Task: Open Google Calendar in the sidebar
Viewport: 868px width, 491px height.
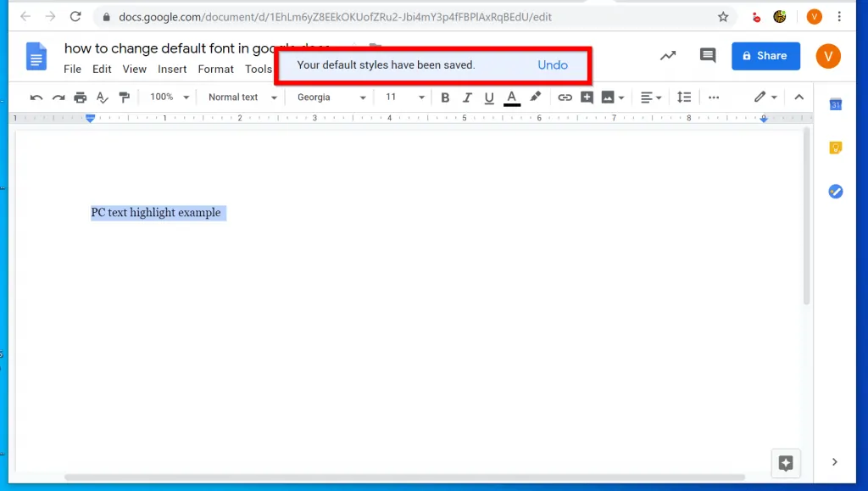Action: click(x=836, y=103)
